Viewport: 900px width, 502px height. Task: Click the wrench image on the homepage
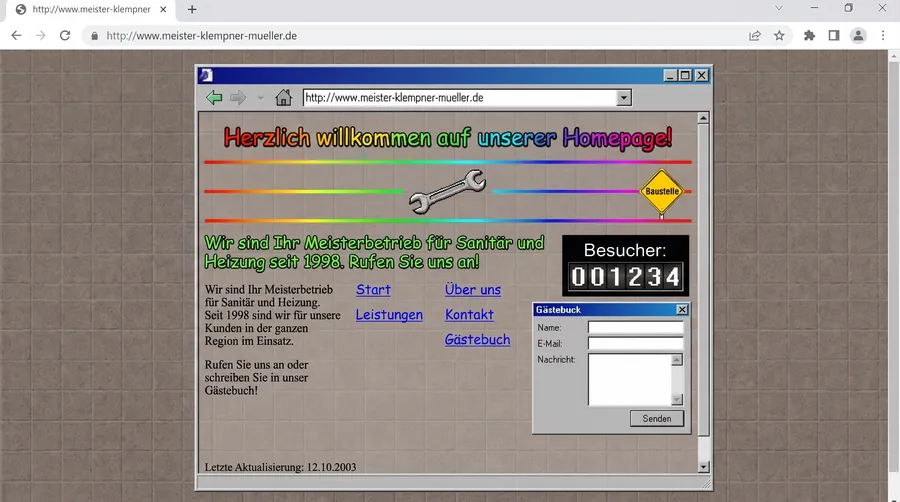(448, 192)
